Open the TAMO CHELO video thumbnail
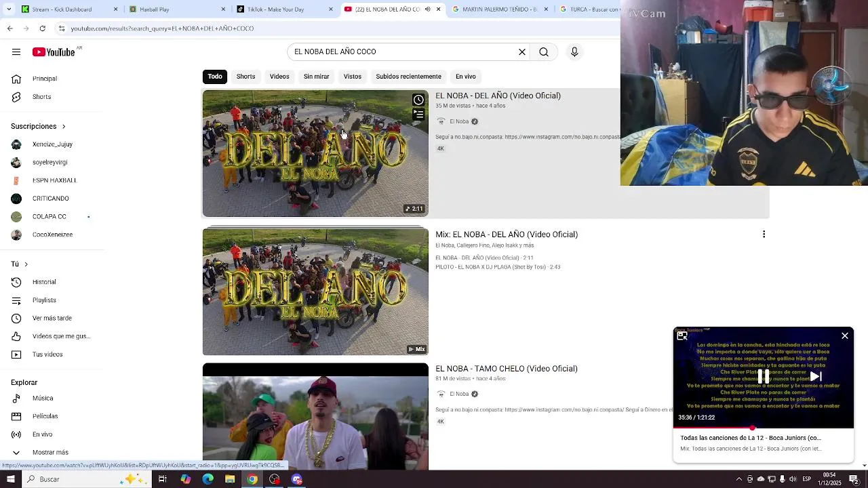This screenshot has width=868, height=488. 315,416
